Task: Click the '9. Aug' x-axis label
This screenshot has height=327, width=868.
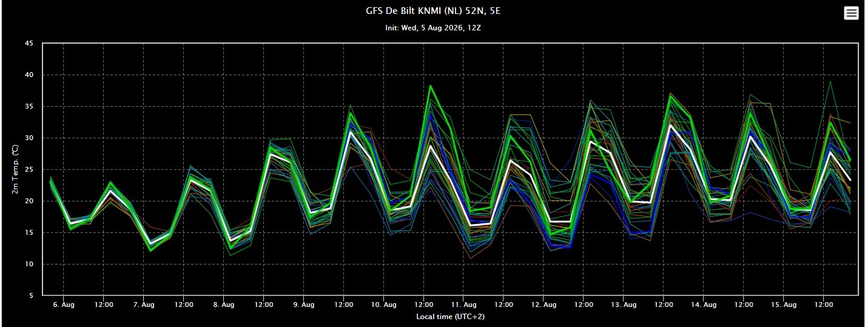Action: pyautogui.click(x=304, y=305)
